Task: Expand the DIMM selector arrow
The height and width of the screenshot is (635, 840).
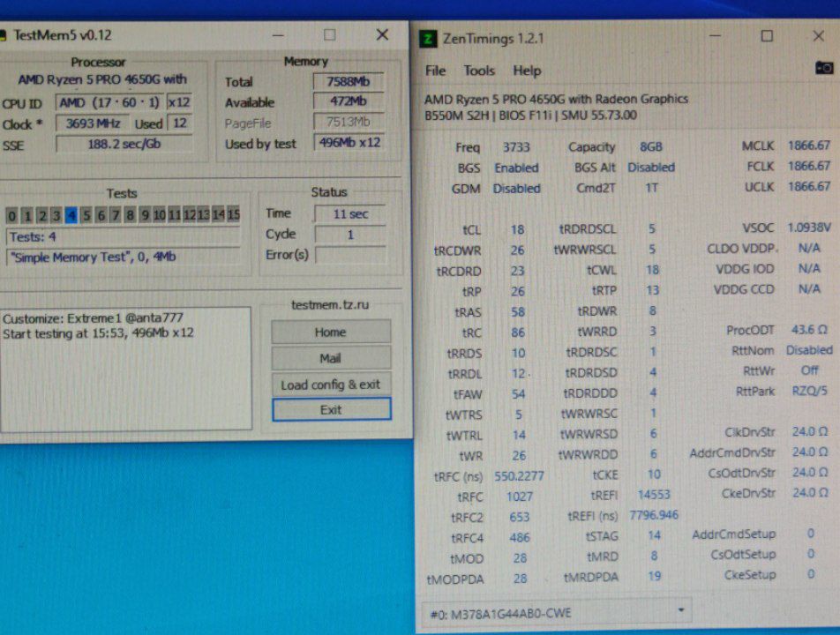Action: pyautogui.click(x=681, y=610)
